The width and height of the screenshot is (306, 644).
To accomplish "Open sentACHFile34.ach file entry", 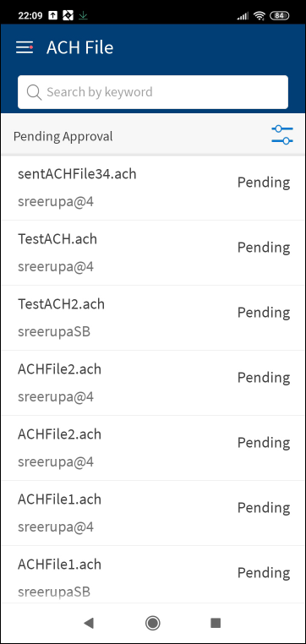I will (153, 188).
